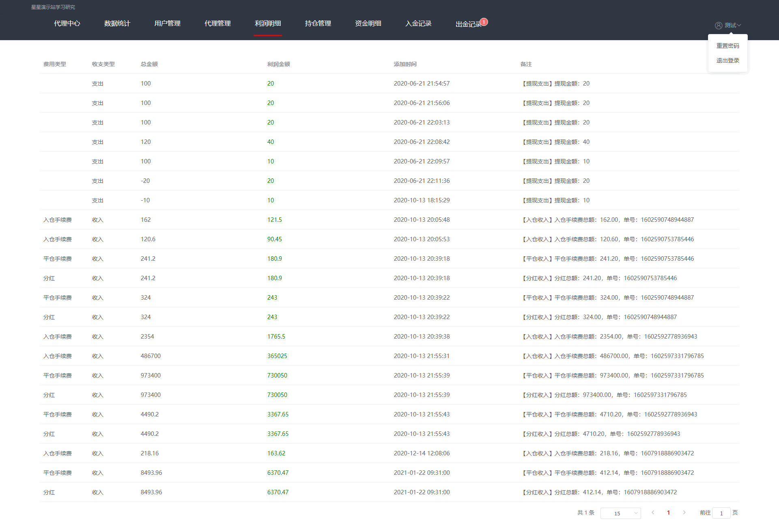This screenshot has height=532, width=779.
Task: Click the 利润金额 column header
Action: [278, 64]
